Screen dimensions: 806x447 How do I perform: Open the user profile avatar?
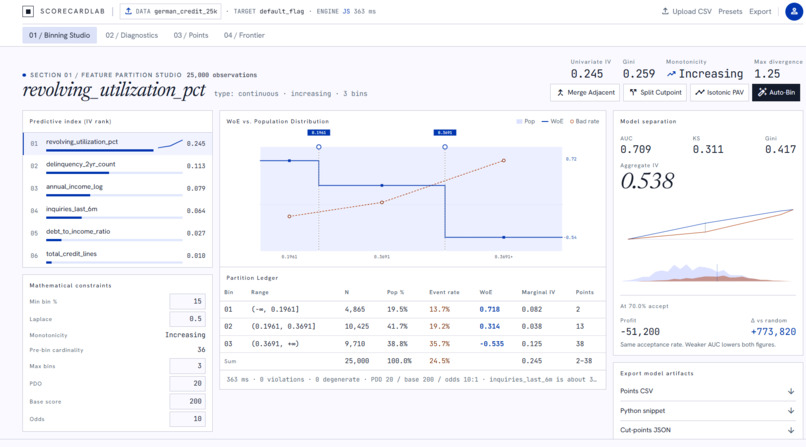[x=794, y=11]
